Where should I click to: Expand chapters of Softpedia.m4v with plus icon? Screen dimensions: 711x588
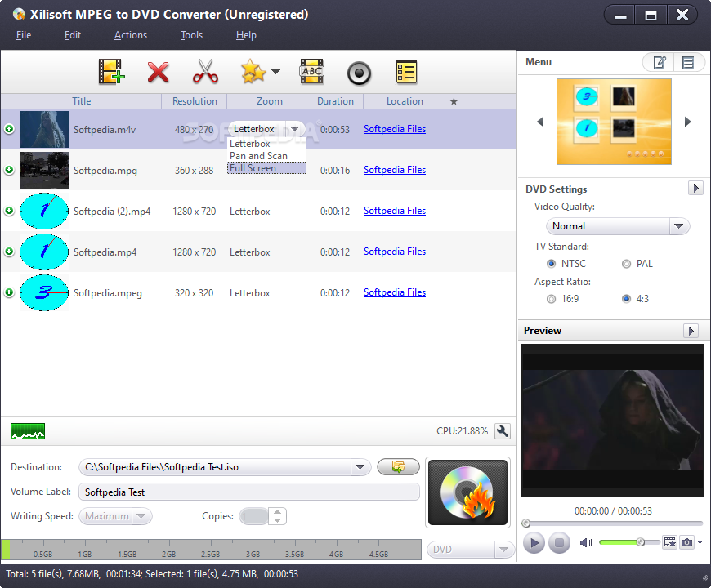9,129
